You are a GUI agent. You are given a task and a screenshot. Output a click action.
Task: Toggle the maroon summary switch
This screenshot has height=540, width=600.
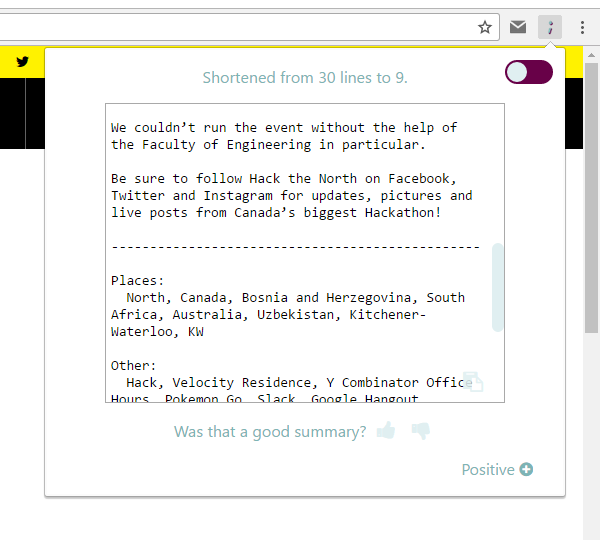click(x=529, y=72)
